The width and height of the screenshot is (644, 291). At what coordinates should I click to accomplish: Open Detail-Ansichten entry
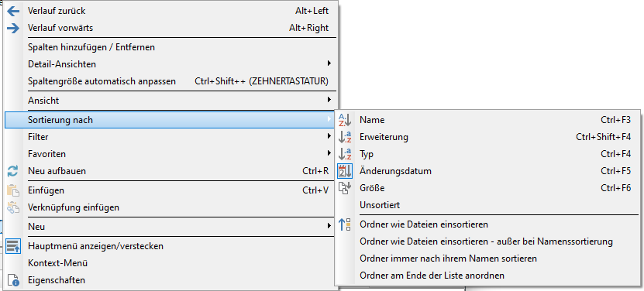point(170,64)
